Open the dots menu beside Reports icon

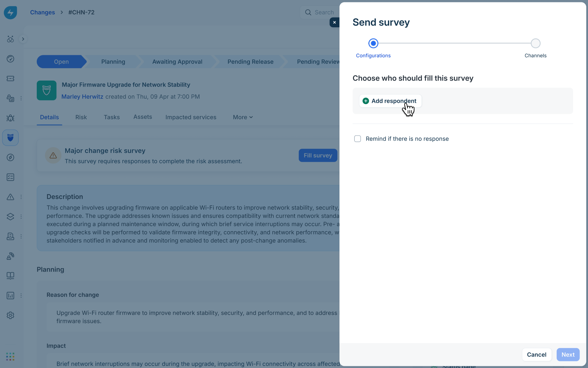click(x=21, y=296)
